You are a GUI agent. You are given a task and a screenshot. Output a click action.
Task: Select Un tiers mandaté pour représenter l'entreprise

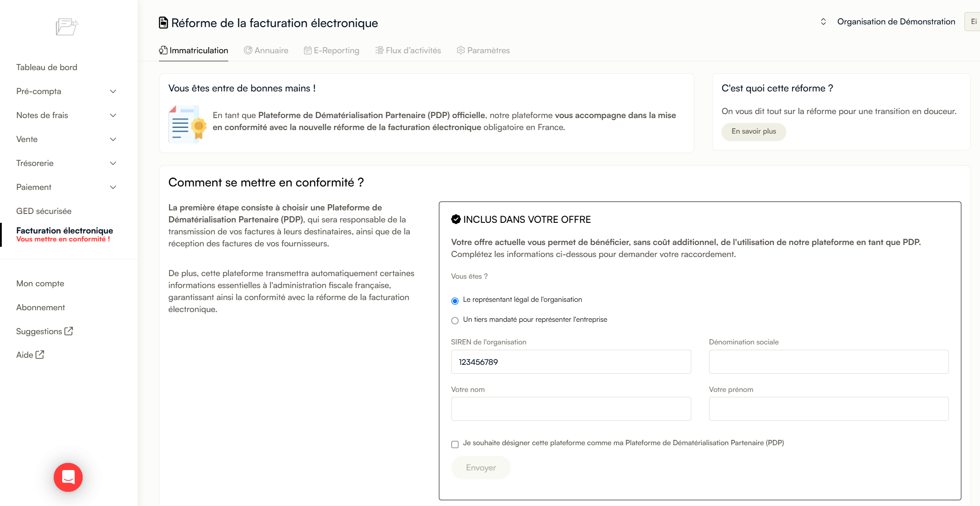coord(455,320)
